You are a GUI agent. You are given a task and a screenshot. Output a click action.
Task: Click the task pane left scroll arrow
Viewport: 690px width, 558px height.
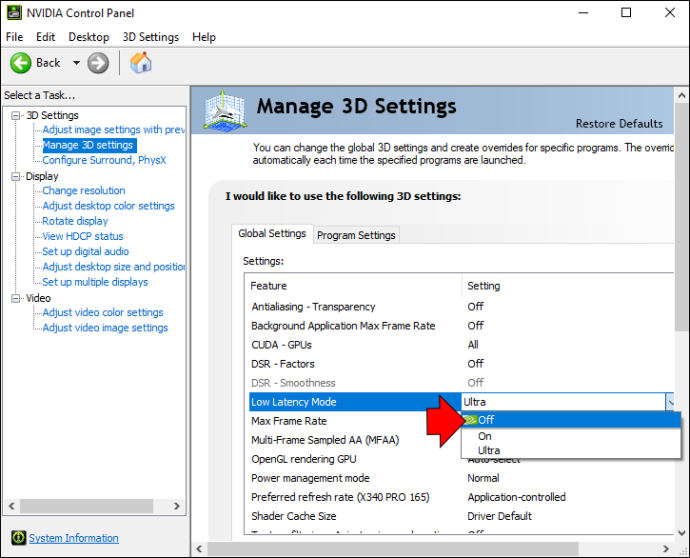point(11,506)
